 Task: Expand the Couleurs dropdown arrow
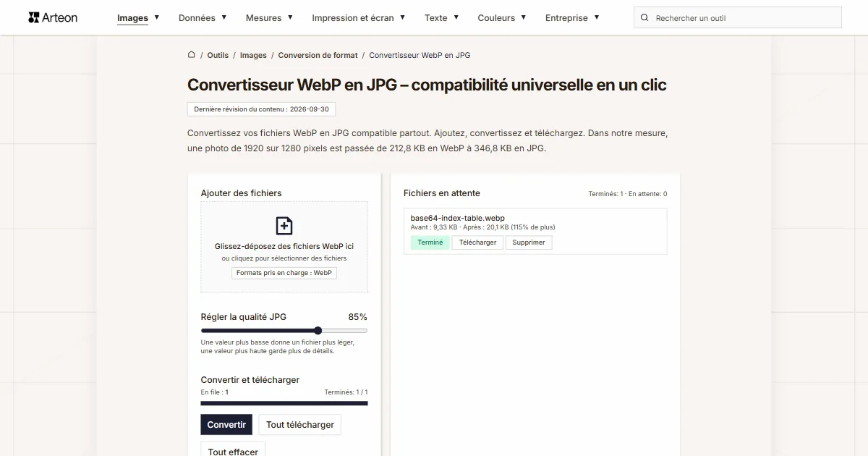coord(524,17)
